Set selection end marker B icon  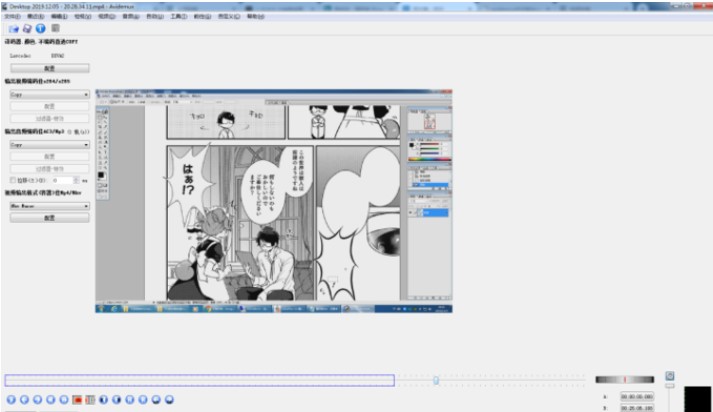click(x=90, y=400)
